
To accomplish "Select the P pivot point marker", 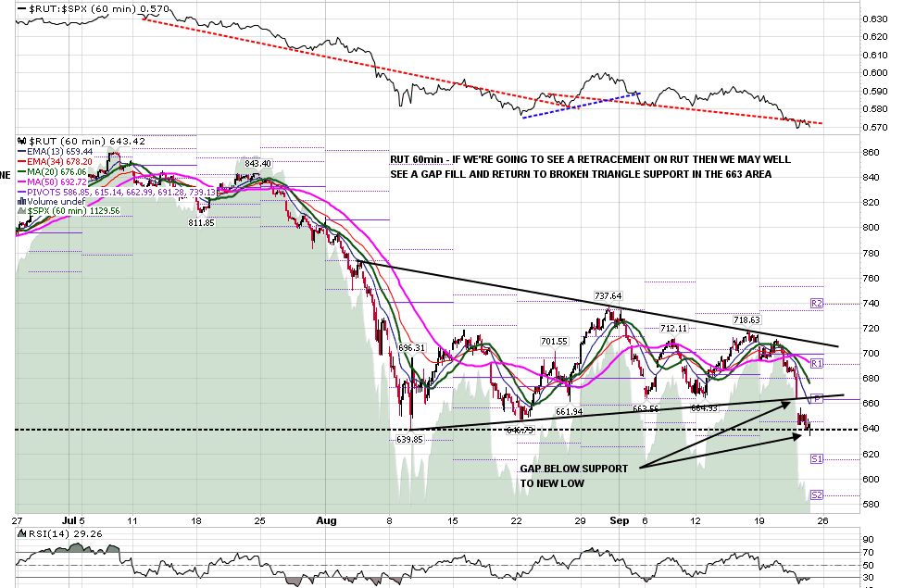I will click(x=816, y=398).
